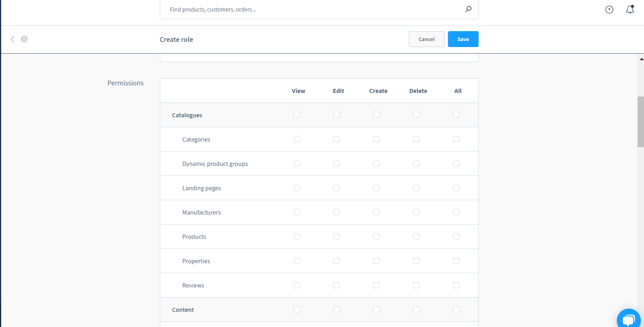Allow Create on Dynamic product groups
This screenshot has width=644, height=327.
click(x=377, y=163)
